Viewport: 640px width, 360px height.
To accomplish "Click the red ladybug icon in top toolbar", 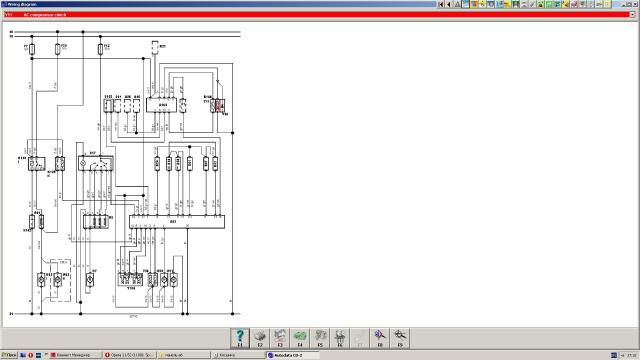I will [x=540, y=4].
